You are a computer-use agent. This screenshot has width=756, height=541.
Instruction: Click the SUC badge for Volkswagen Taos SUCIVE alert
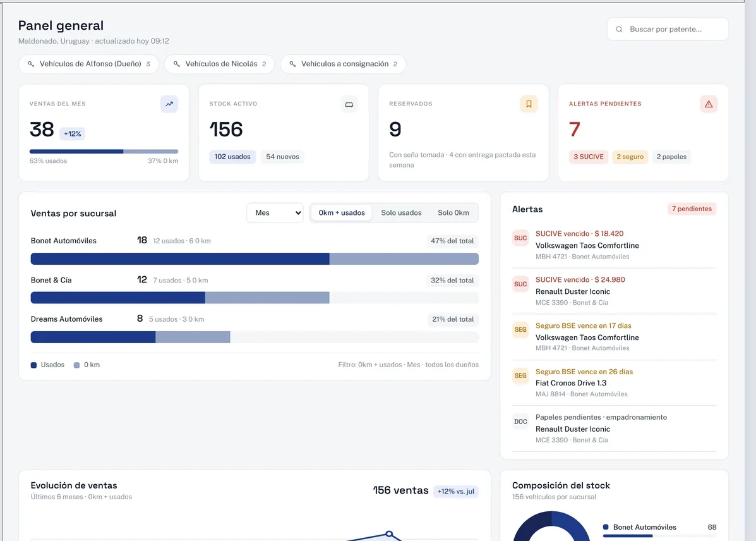tap(520, 238)
